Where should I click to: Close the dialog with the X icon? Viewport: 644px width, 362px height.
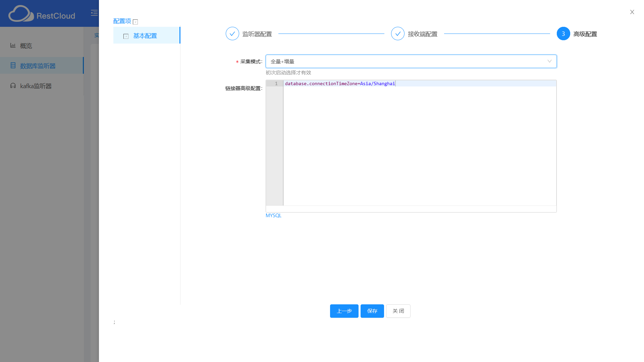pos(632,12)
